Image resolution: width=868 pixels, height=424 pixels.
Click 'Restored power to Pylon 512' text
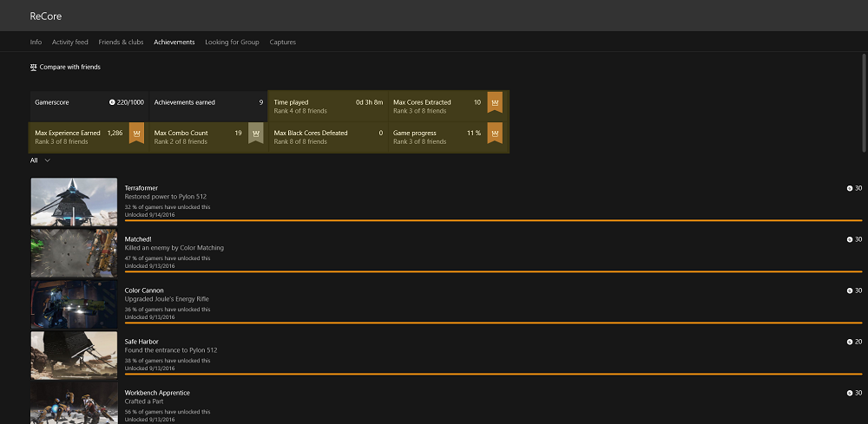click(x=166, y=197)
